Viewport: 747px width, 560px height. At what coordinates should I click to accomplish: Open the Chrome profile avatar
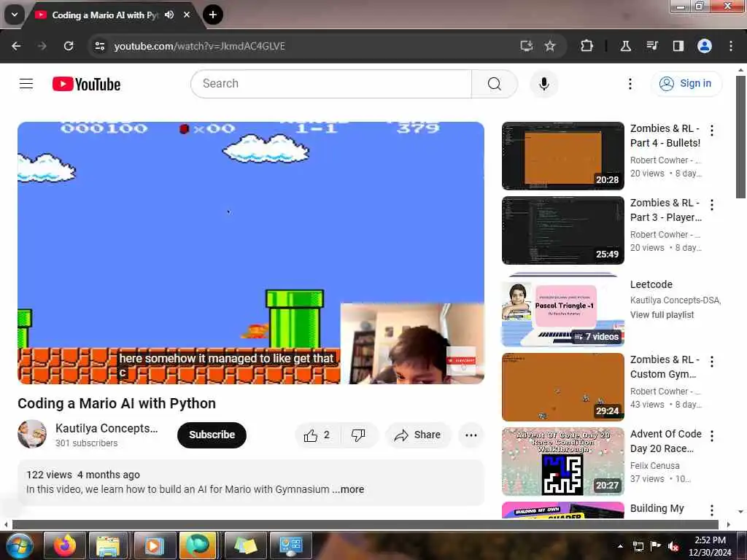point(704,46)
